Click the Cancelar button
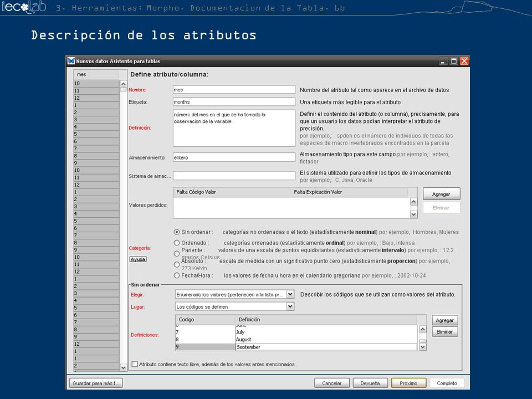The image size is (532, 399). [331, 383]
